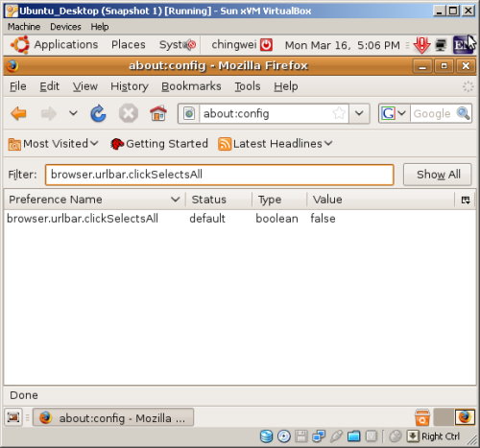The width and height of the screenshot is (480, 448).
Task: Click the chingwei user switcher
Action: coord(234,44)
